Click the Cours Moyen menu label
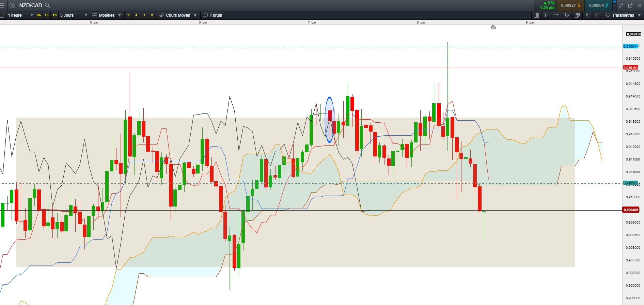 point(178,15)
